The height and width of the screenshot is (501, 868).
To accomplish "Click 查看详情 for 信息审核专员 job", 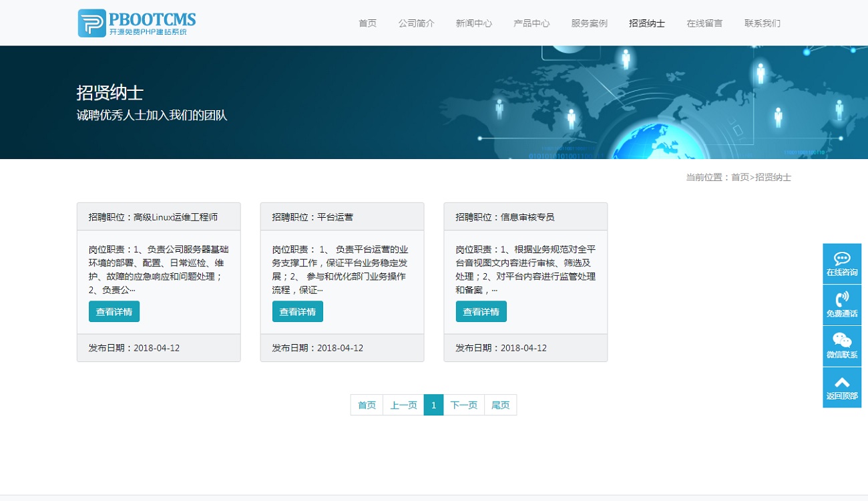I will tap(481, 311).
